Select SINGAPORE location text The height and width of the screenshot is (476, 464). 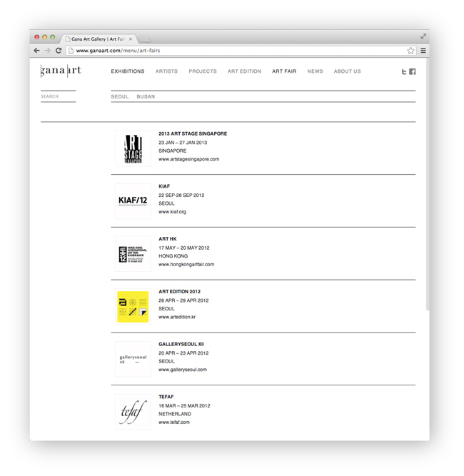[173, 151]
